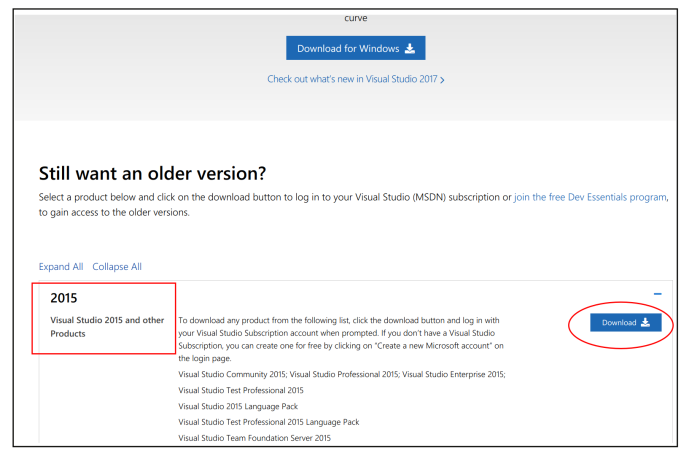Click 'Visual Studio Community 2015' in product list
Viewport: 700px width, 464px height.
tap(234, 374)
